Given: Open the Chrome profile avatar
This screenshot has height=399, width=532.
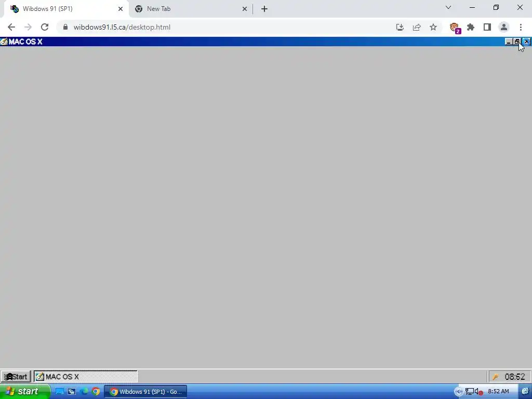Looking at the screenshot, I should tap(504, 27).
